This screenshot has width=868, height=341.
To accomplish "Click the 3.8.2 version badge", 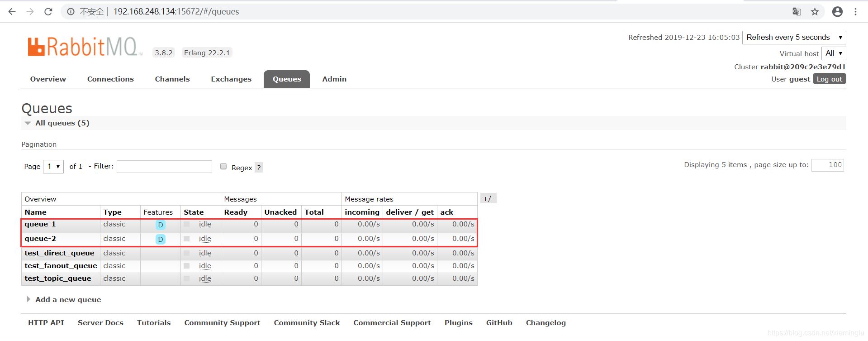I will [x=164, y=53].
